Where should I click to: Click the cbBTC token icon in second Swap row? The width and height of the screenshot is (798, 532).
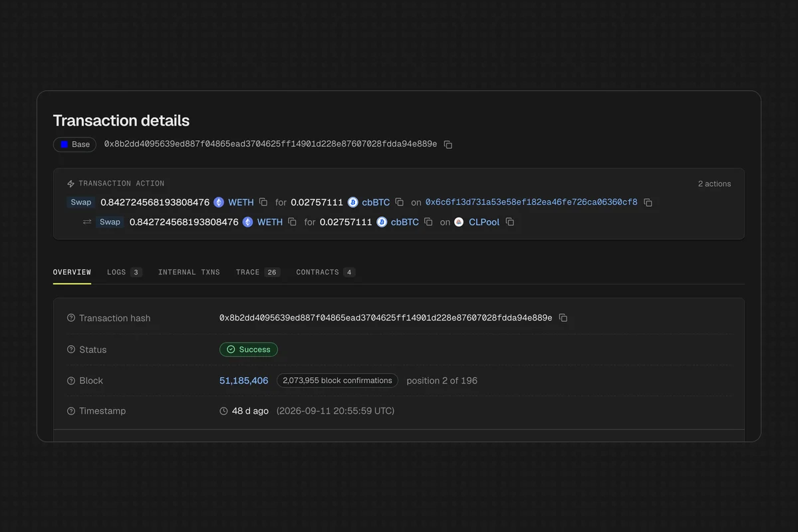(382, 222)
